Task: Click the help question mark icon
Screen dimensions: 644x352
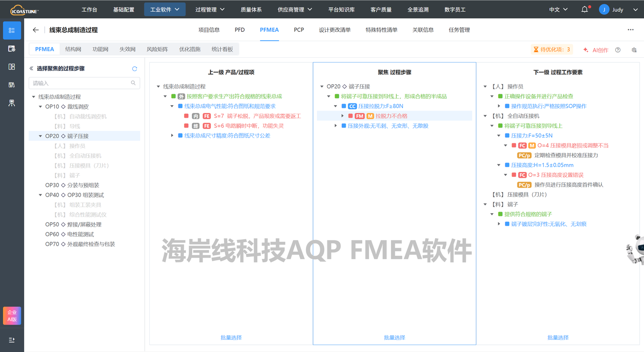Action: (x=618, y=50)
